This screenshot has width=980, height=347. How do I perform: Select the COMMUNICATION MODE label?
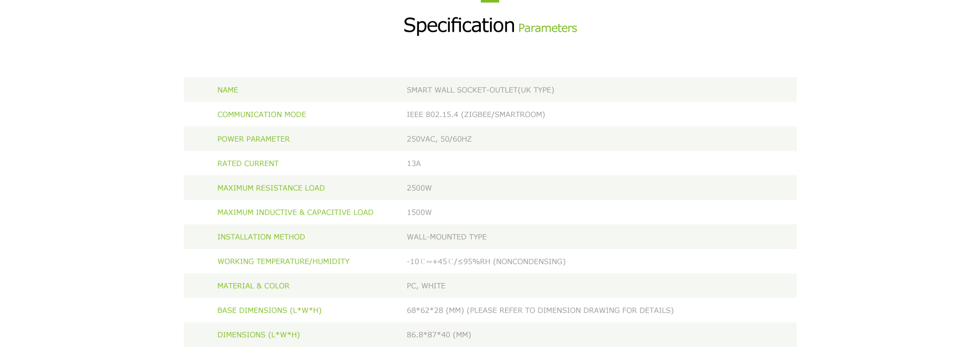pyautogui.click(x=262, y=114)
